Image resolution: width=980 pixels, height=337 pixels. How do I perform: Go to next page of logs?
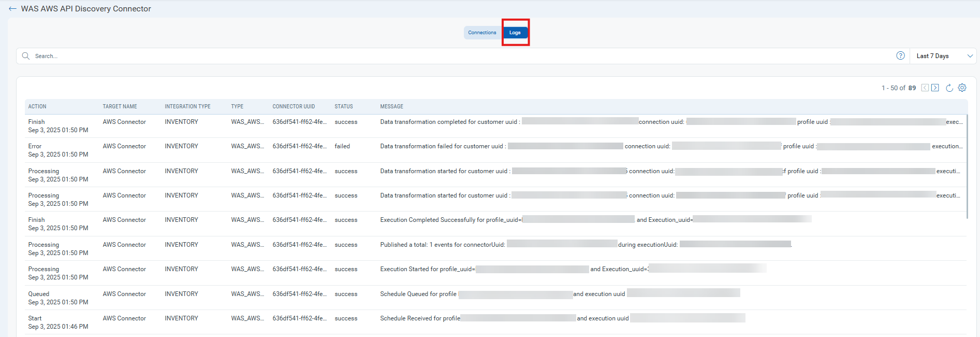click(935, 88)
